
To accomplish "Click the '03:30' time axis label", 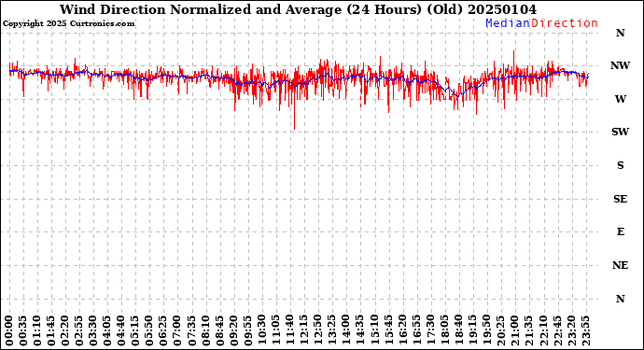I will click(93, 330).
